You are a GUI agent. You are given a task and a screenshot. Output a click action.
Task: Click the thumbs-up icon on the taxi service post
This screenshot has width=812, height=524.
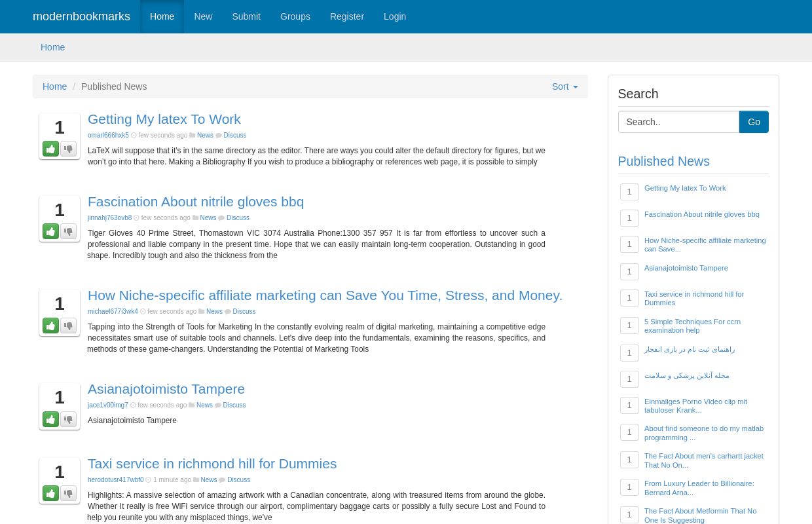50,493
